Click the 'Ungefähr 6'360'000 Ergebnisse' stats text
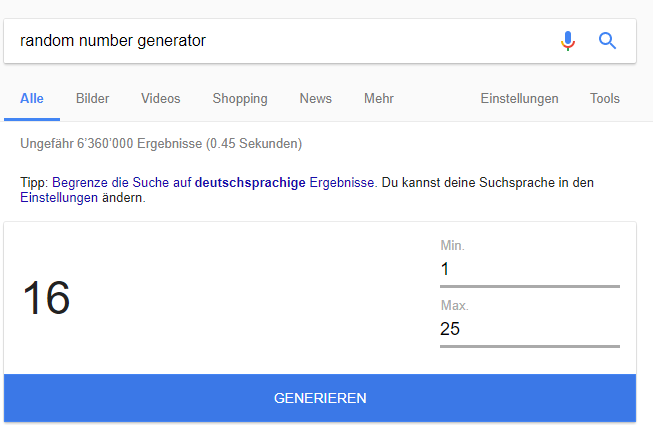The height and width of the screenshot is (425, 653). (x=161, y=144)
